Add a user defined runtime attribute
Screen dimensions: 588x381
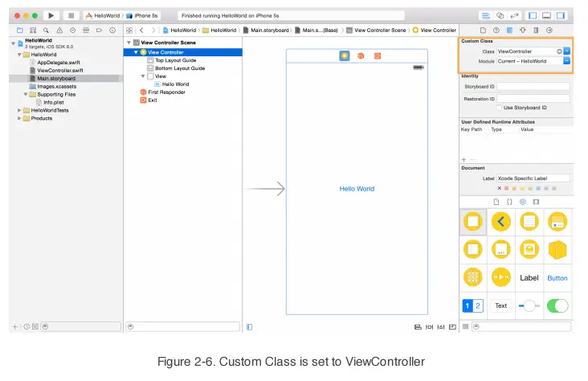click(x=463, y=159)
